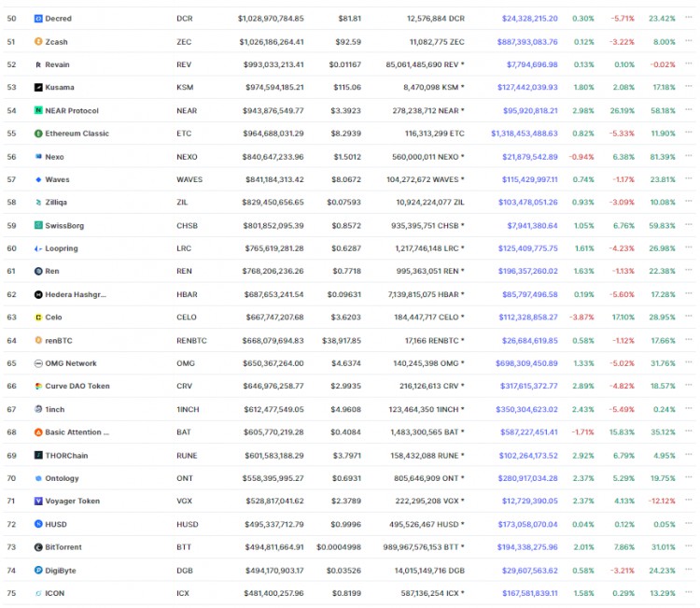Click BitTorrent supply 989,967,576,153 BTT
Image resolution: width=700 pixels, height=608 pixels.
click(424, 546)
